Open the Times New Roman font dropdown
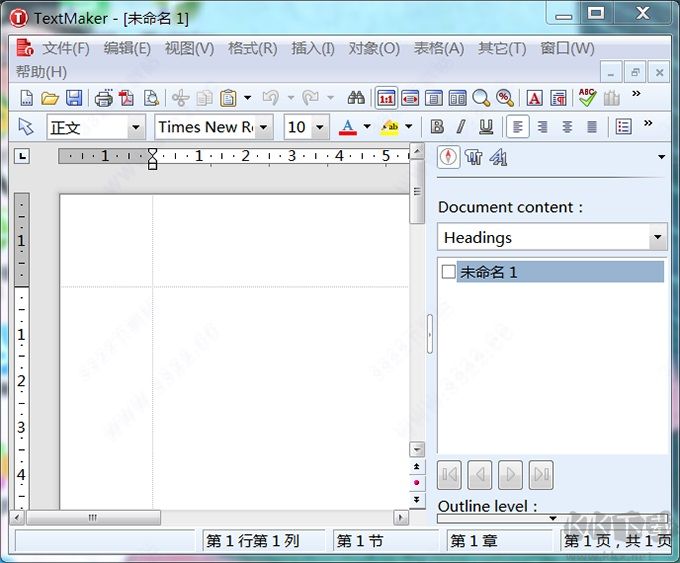Image resolution: width=680 pixels, height=563 pixels. pos(264,127)
